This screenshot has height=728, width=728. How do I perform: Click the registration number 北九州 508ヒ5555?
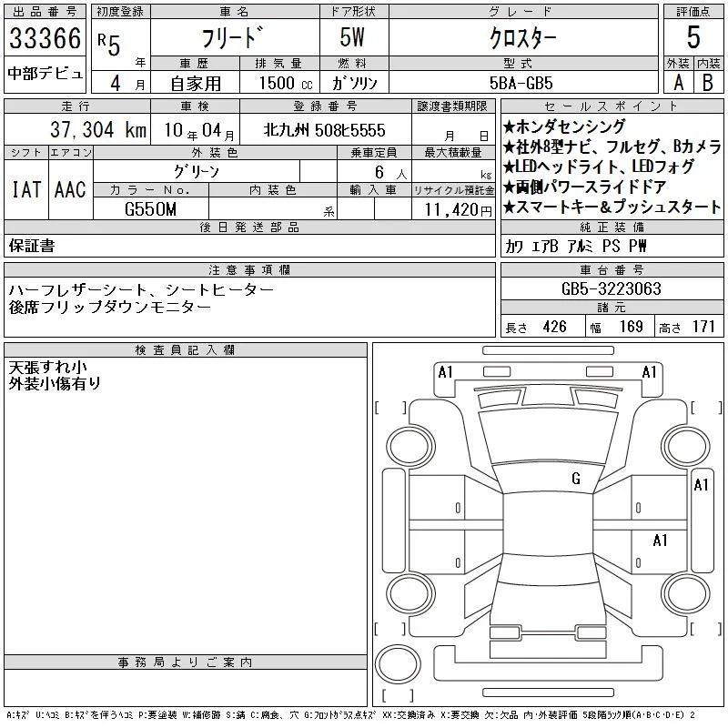325,130
